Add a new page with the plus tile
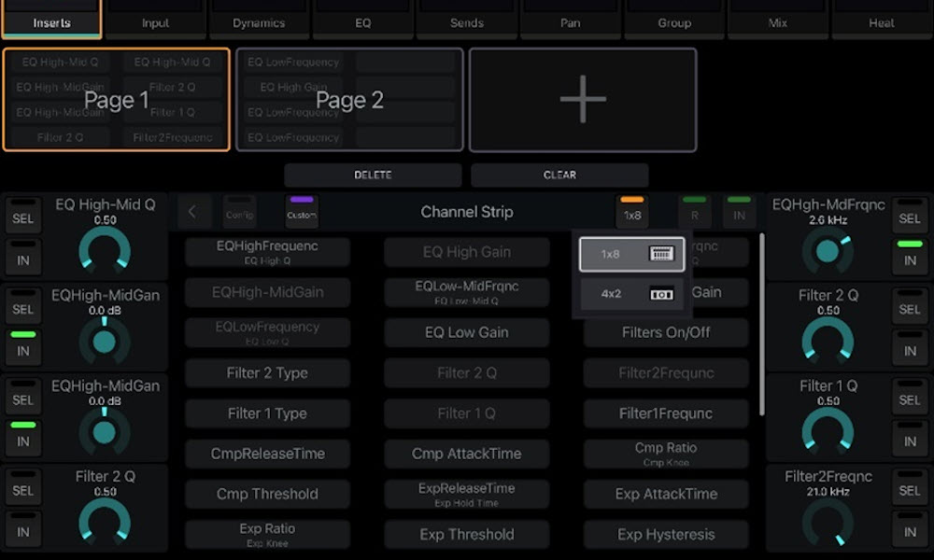 click(582, 100)
